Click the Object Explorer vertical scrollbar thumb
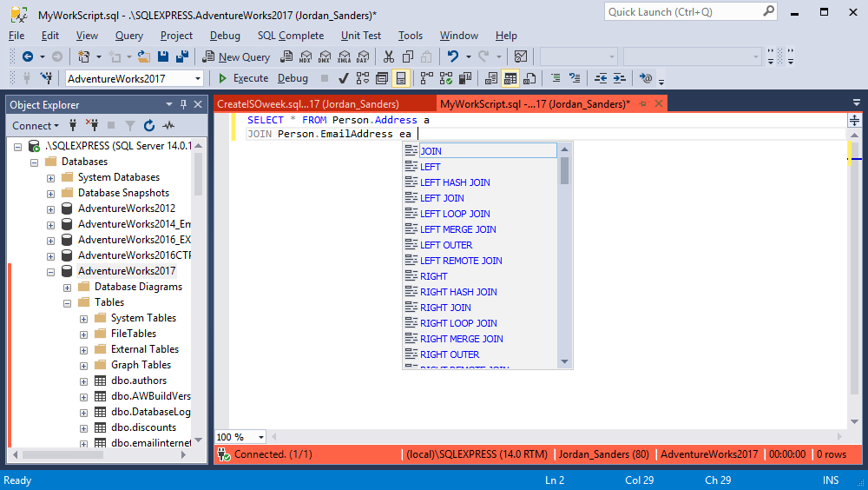Image resolution: width=868 pixels, height=490 pixels. [x=198, y=174]
